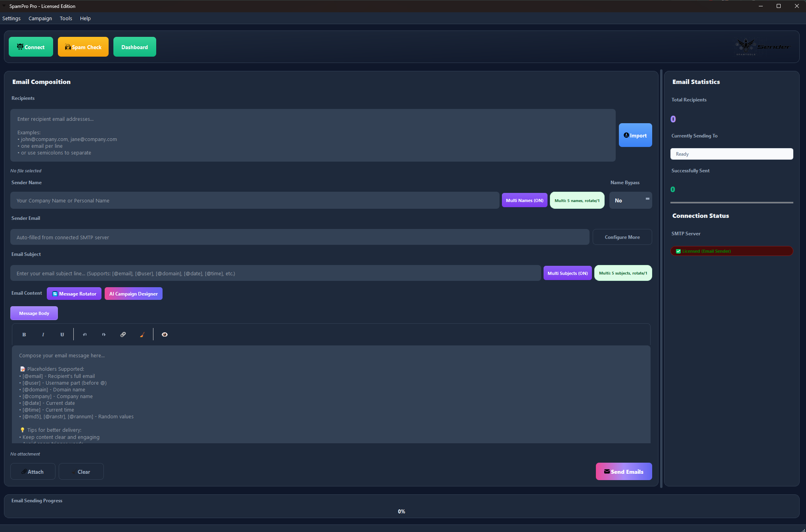Toggle Multi Names (ON) button

pyautogui.click(x=525, y=200)
